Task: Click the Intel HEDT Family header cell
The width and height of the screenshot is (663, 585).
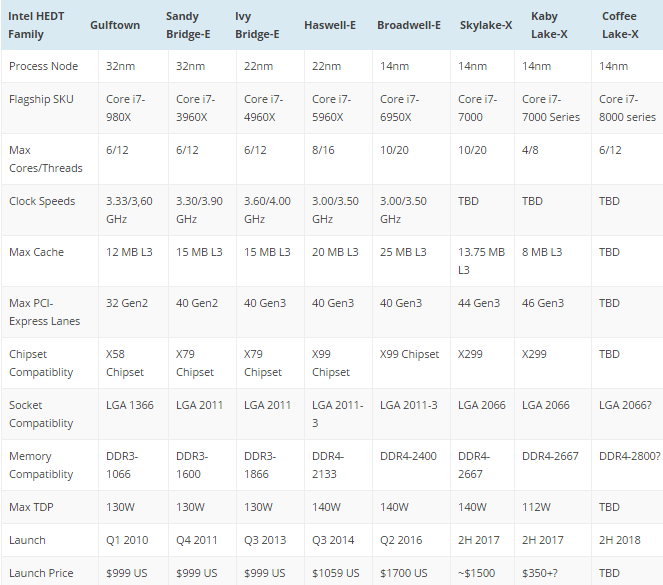Action: coord(36,25)
